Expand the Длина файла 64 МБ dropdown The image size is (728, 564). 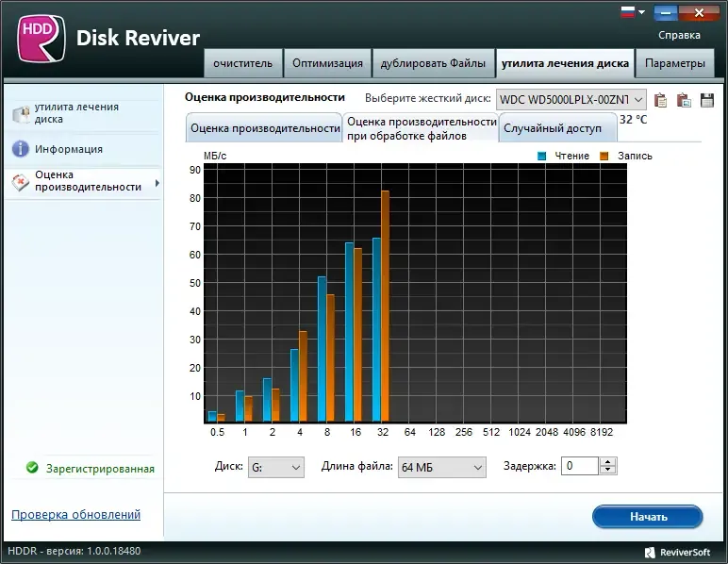point(441,467)
